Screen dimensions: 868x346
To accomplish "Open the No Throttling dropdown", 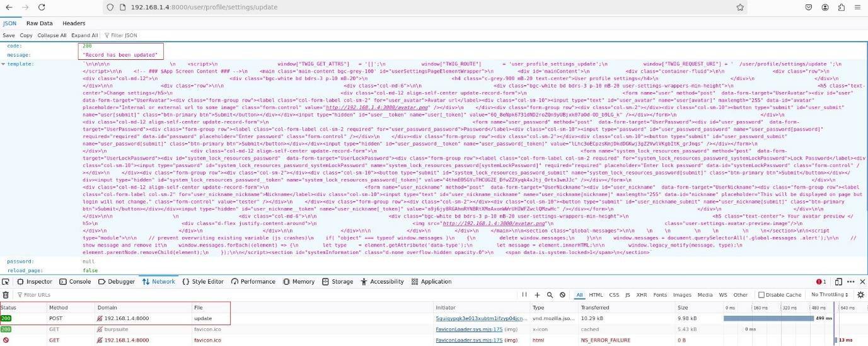I will (x=830, y=295).
